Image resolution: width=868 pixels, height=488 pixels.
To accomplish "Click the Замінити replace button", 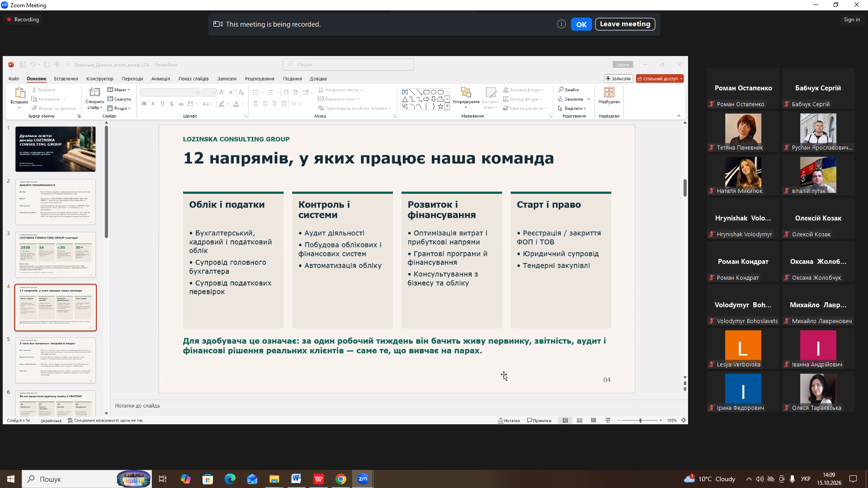I will click(571, 99).
